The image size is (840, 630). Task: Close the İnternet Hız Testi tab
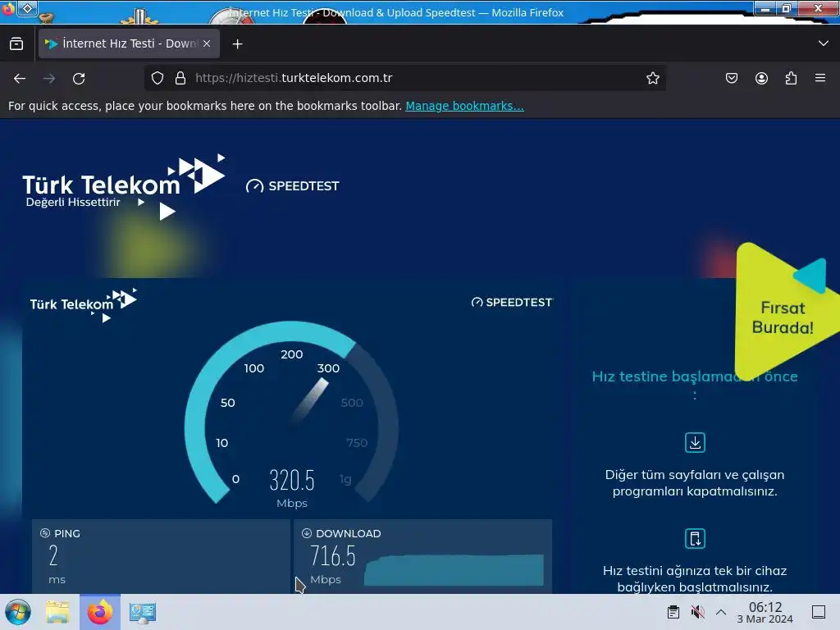point(207,44)
